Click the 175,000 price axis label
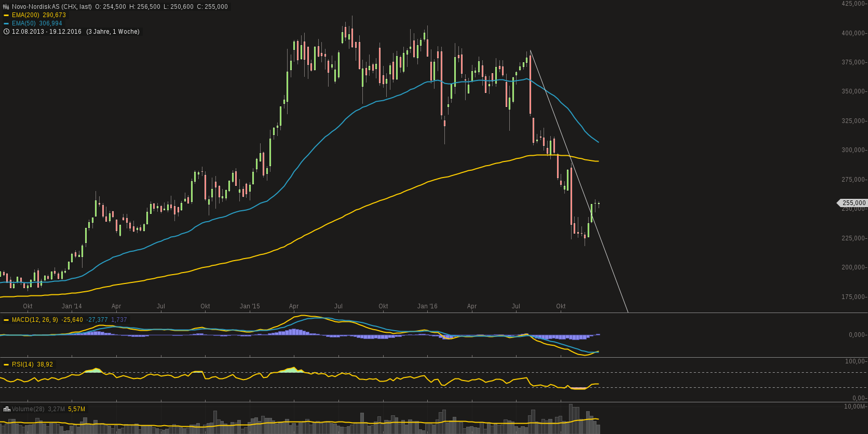 (853, 297)
